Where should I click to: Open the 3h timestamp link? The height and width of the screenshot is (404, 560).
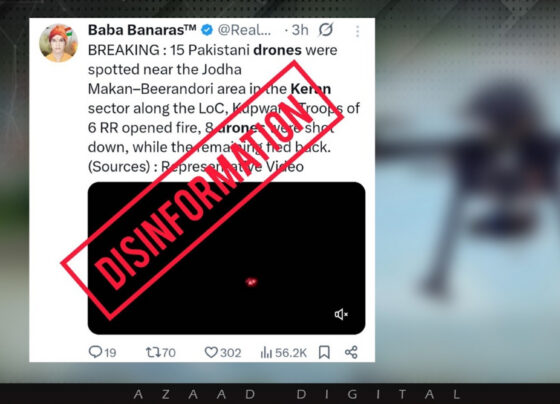[300, 30]
